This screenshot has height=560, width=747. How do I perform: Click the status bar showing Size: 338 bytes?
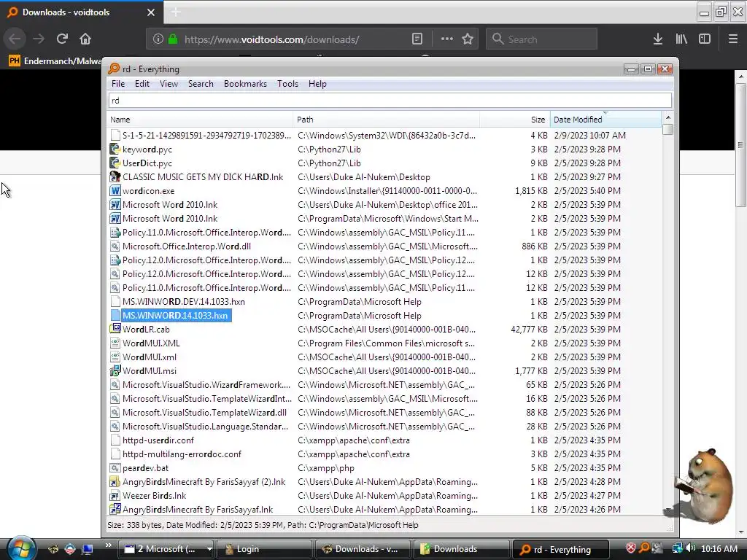coord(263,525)
